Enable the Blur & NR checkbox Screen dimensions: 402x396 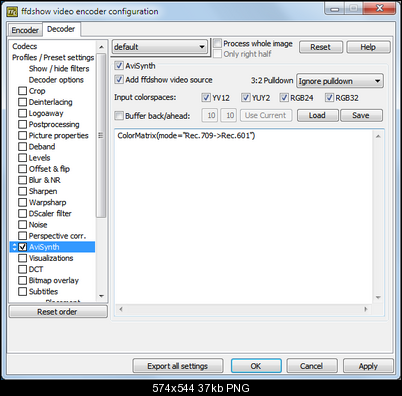coord(22,180)
